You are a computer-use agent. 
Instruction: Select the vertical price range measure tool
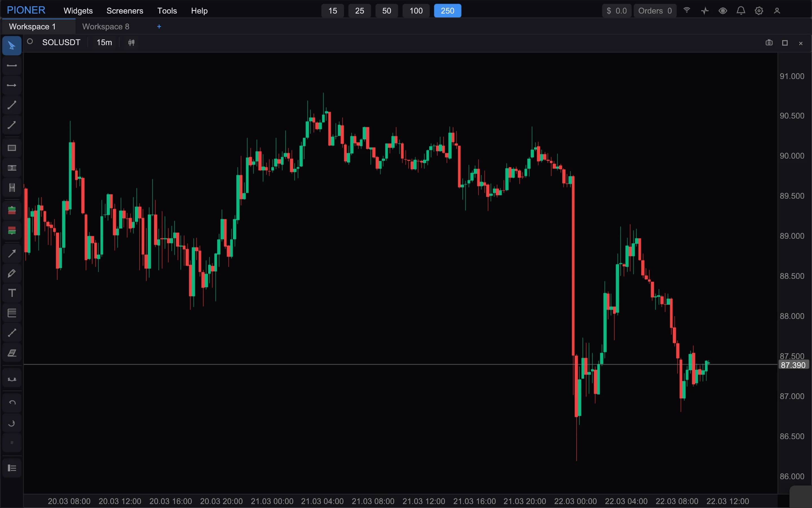click(12, 168)
